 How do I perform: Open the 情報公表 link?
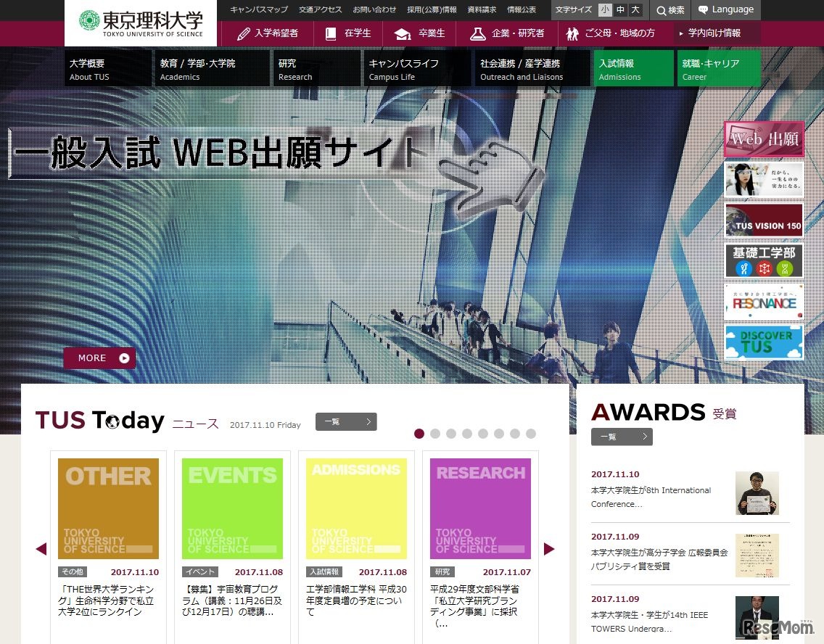coord(522,10)
